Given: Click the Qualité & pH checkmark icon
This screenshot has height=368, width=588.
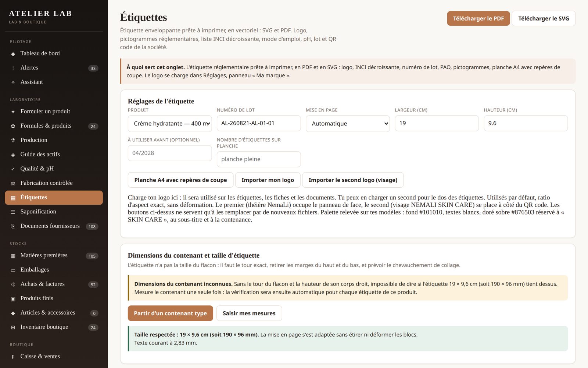Looking at the screenshot, I should (x=13, y=169).
